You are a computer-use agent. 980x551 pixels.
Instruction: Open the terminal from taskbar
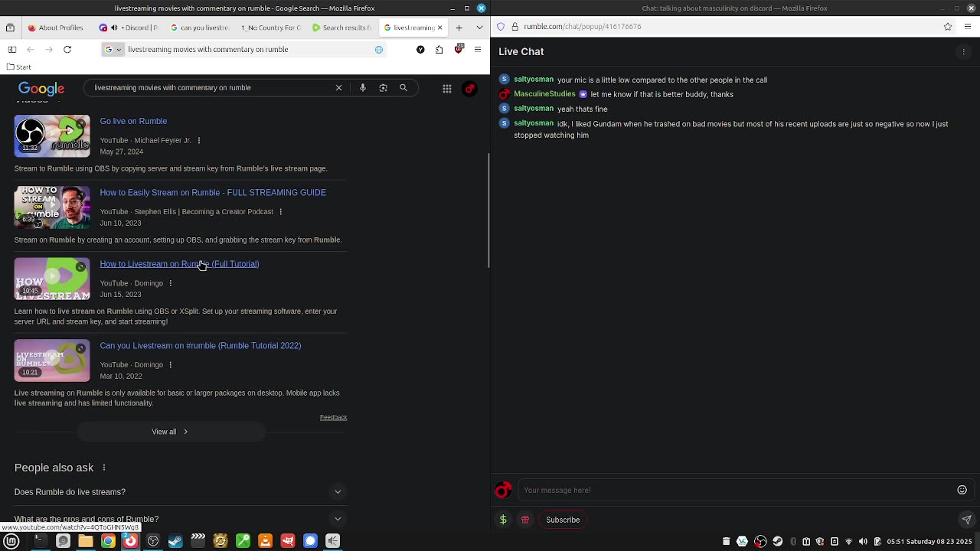(41, 541)
